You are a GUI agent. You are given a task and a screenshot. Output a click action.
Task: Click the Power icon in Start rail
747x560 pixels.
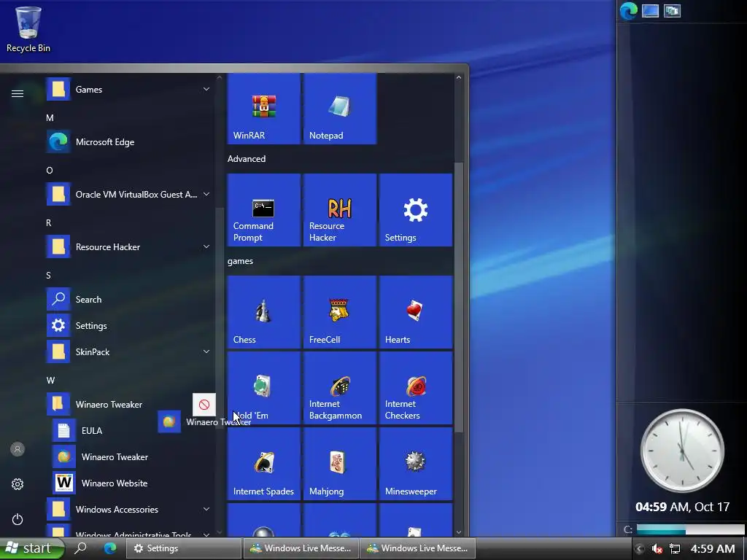tap(18, 519)
